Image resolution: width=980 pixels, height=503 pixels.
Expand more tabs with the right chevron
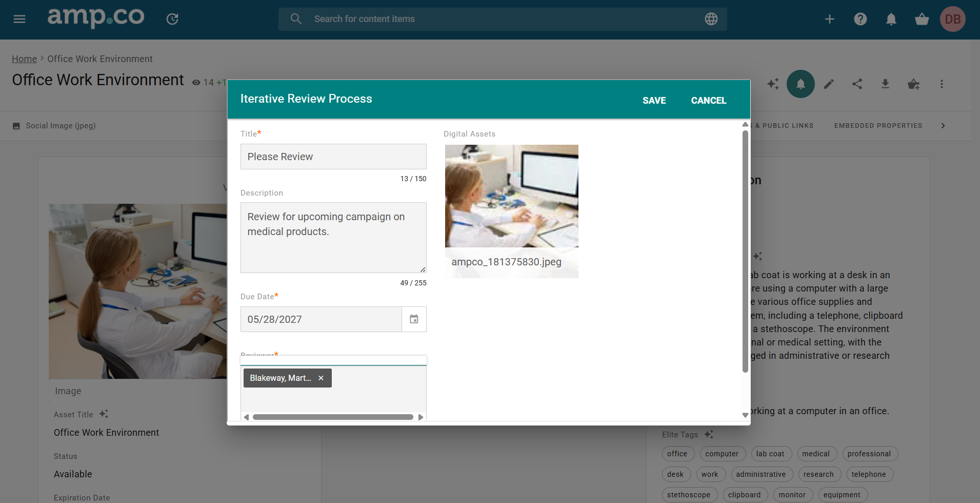943,126
